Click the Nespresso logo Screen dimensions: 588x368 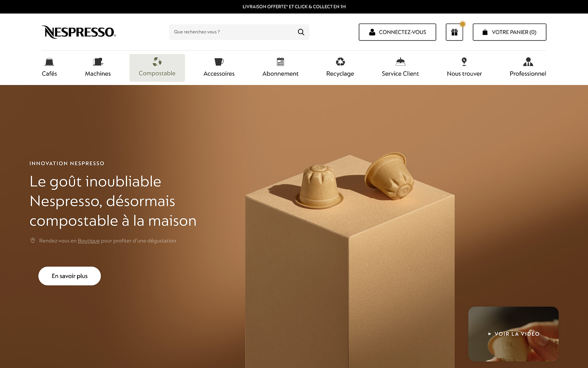tap(79, 32)
